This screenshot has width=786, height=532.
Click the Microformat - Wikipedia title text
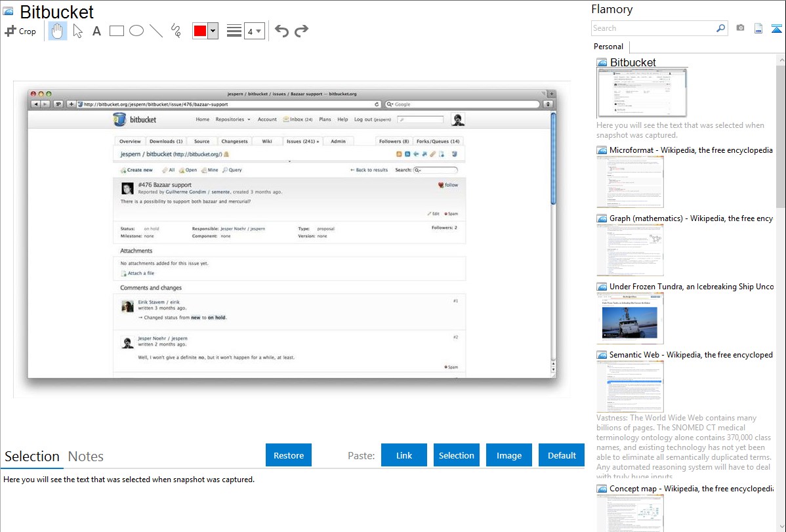(691, 150)
